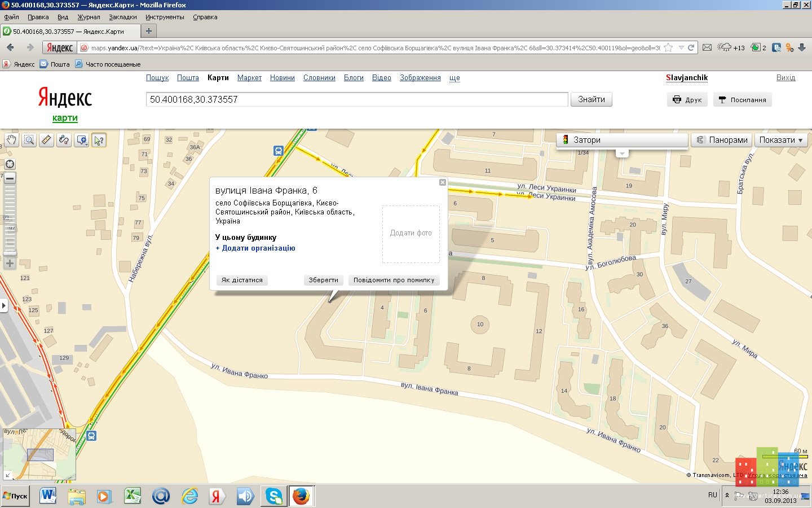
Task: Open the 'Справка' menu
Action: tap(205, 17)
